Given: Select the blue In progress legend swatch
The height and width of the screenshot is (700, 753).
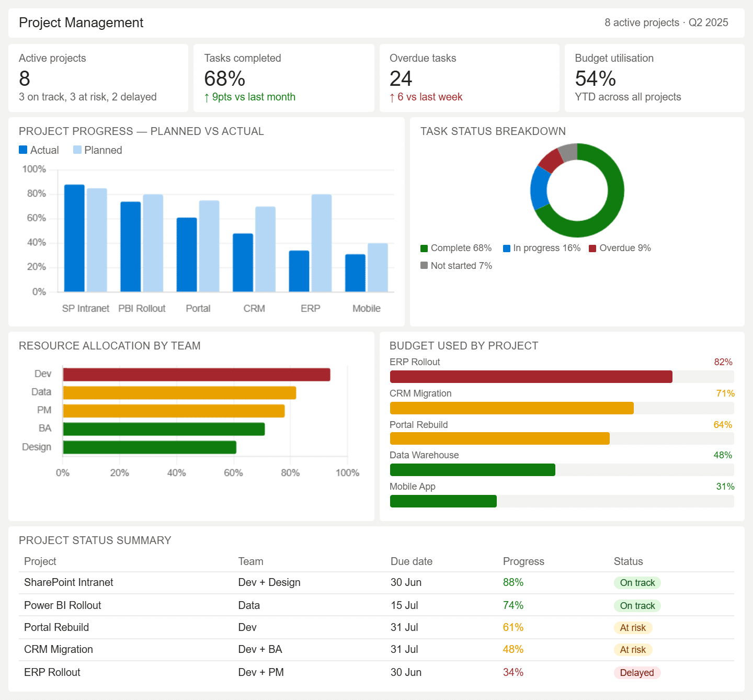Looking at the screenshot, I should [507, 249].
